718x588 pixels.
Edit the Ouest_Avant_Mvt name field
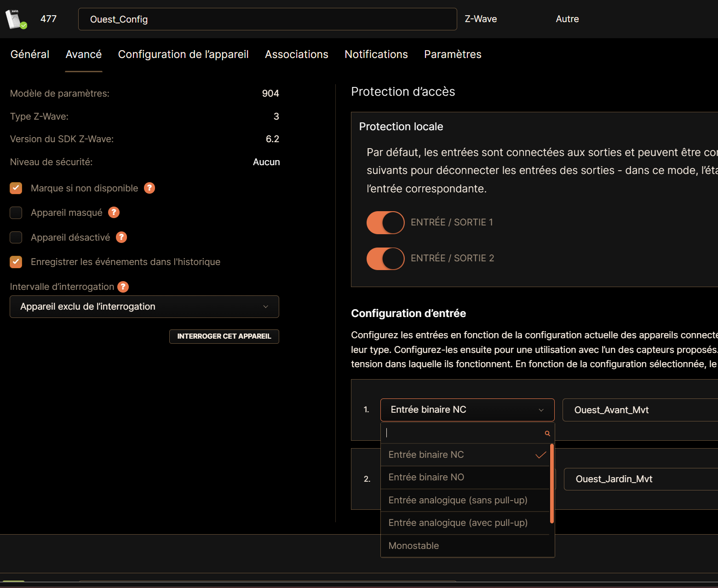point(640,410)
